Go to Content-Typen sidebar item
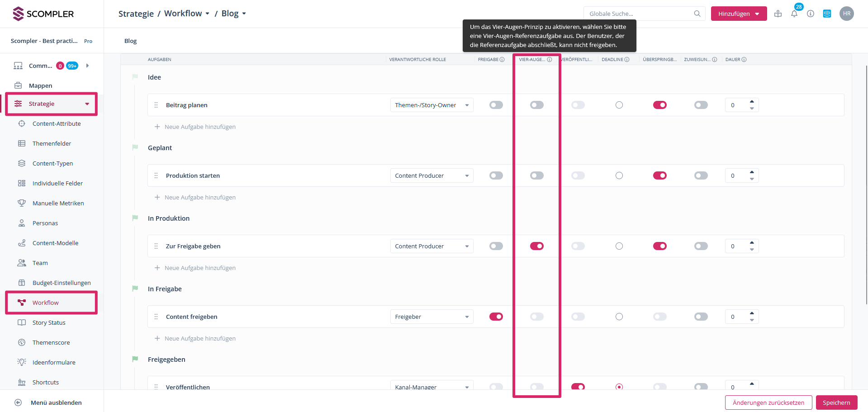868x412 pixels. coord(52,163)
